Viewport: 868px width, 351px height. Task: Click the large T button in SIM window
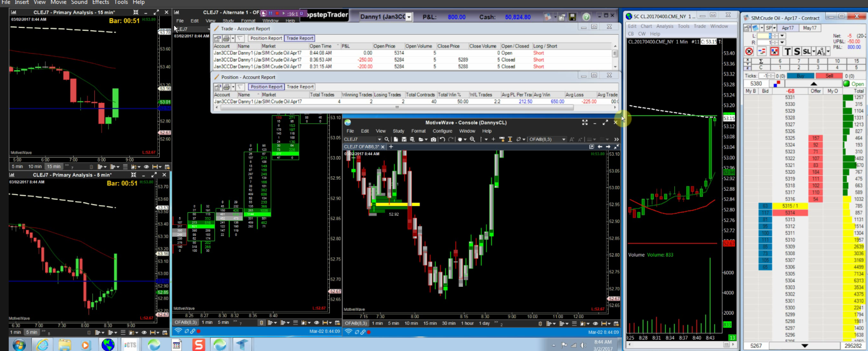[787, 51]
